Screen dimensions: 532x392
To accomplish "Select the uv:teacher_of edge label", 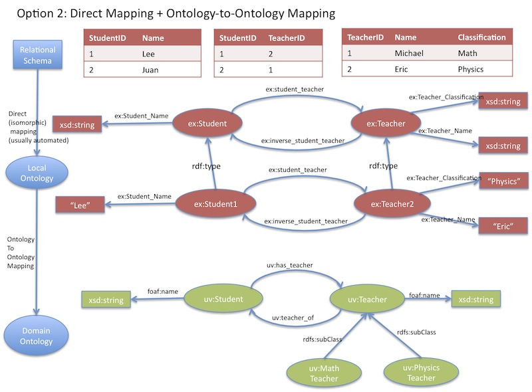I will click(292, 318).
